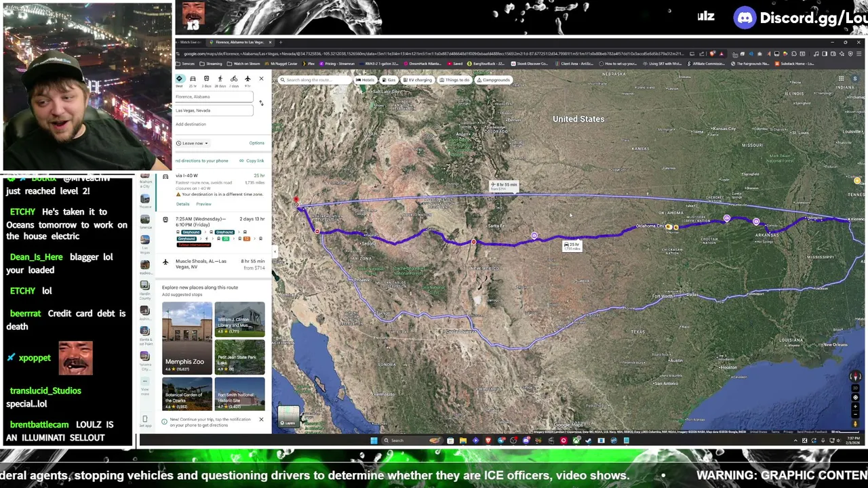Copy link to the route

coord(252,161)
